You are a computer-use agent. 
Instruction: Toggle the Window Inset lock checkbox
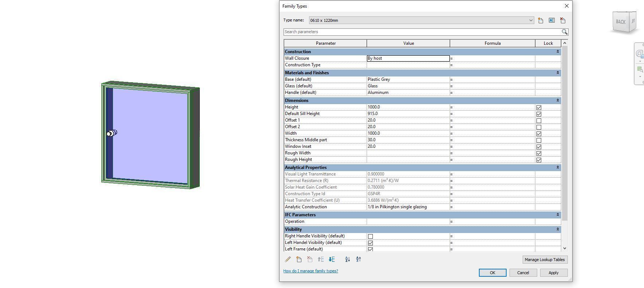click(539, 147)
